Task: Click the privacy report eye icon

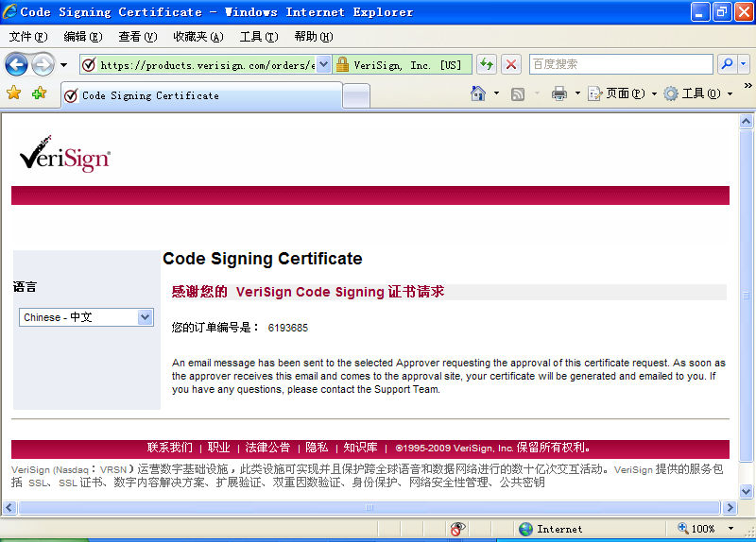Action: point(458,529)
